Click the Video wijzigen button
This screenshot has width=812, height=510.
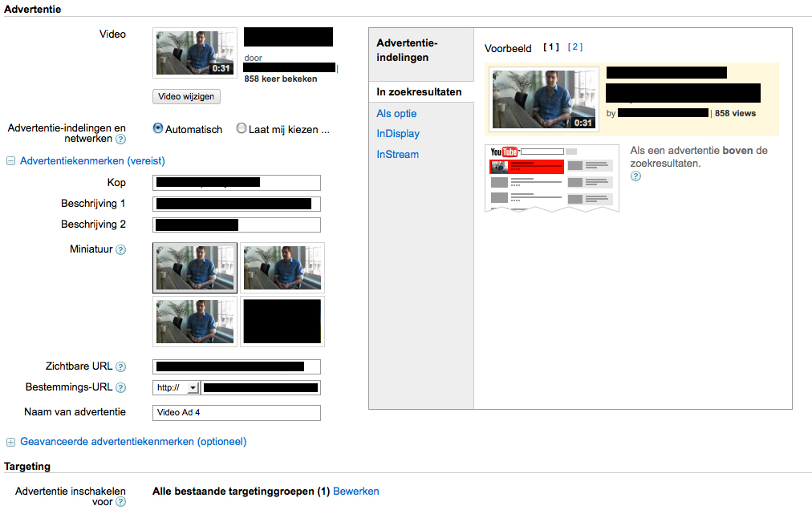pyautogui.click(x=186, y=96)
